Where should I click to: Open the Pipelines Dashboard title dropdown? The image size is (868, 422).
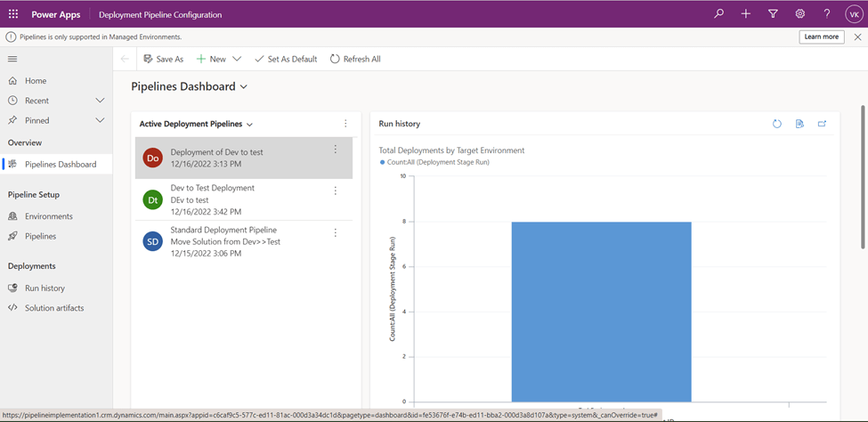(244, 87)
